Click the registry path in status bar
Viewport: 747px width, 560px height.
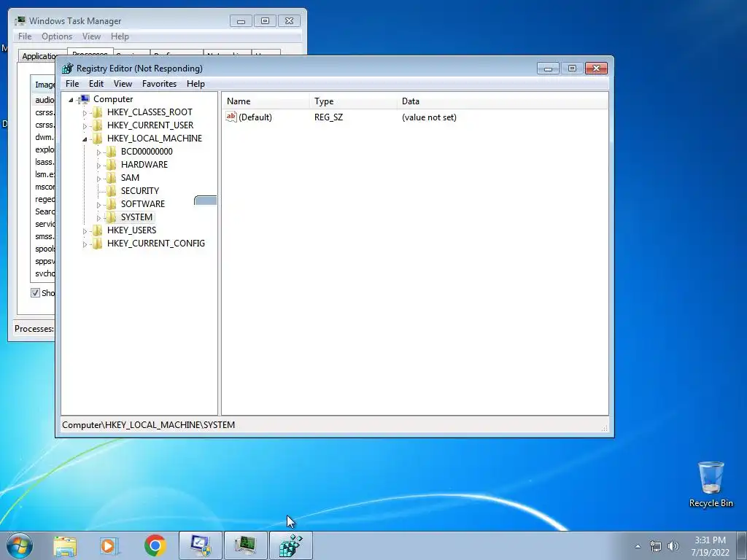[148, 425]
